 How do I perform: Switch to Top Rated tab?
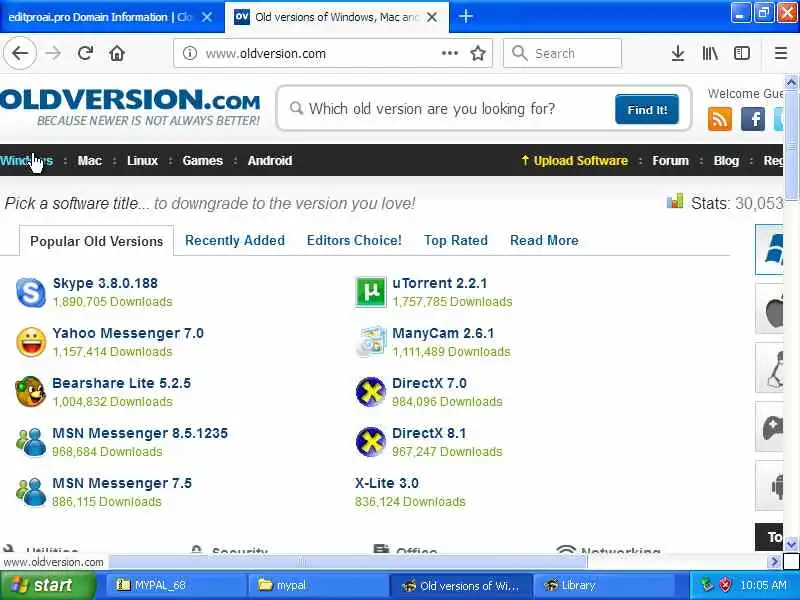[456, 240]
